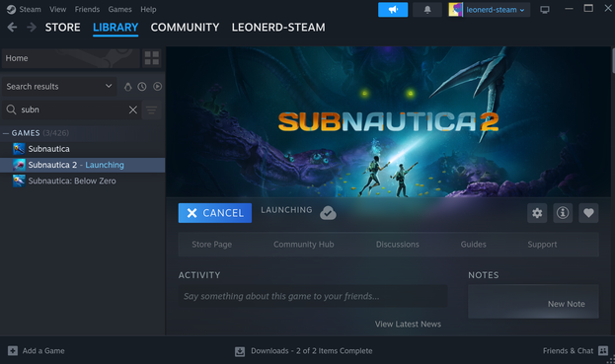
Task: Toggle show ready to play icon
Action: click(x=157, y=87)
